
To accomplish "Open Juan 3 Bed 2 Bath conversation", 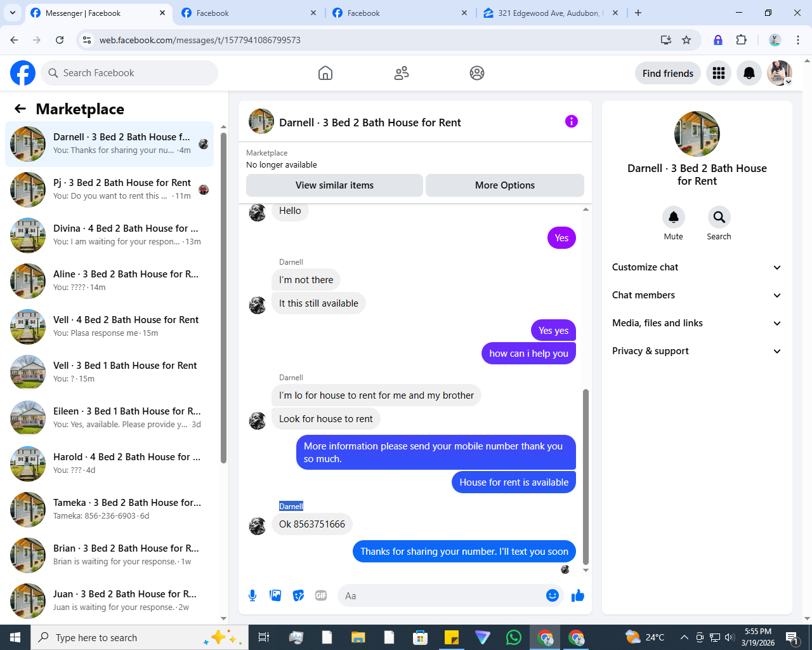I will [x=109, y=600].
